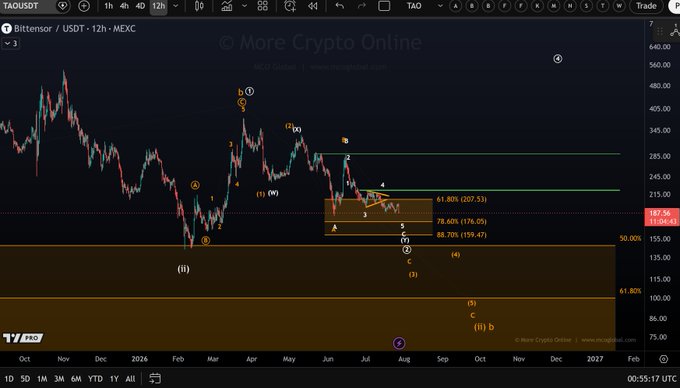
Task: Open indicator templates grid icon
Action: [262, 6]
